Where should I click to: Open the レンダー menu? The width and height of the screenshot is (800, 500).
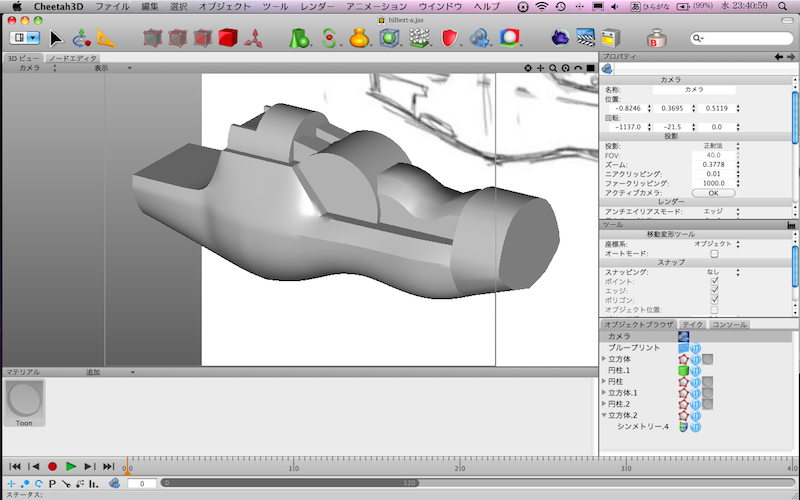click(x=317, y=6)
